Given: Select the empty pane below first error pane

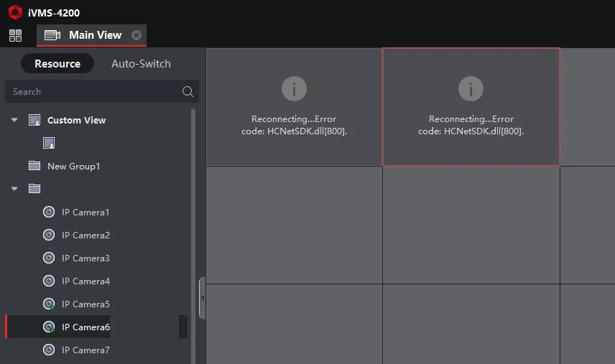Looking at the screenshot, I should pos(294,225).
